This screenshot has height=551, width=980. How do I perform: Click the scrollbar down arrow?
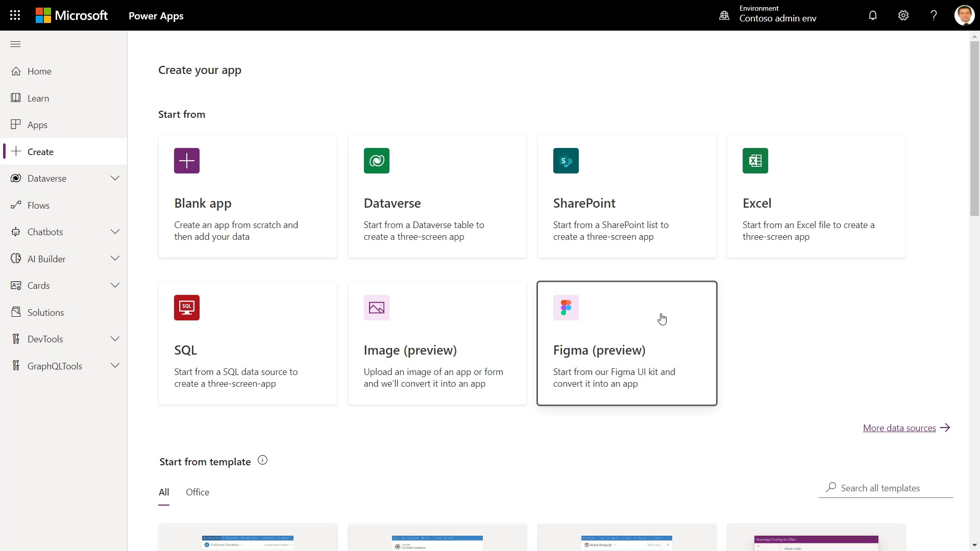974,545
